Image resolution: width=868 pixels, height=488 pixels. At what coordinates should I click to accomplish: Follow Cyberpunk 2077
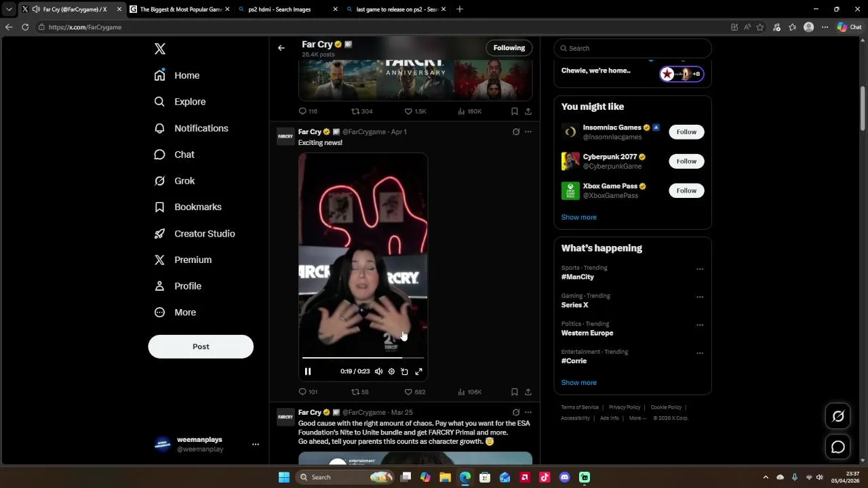(x=686, y=161)
